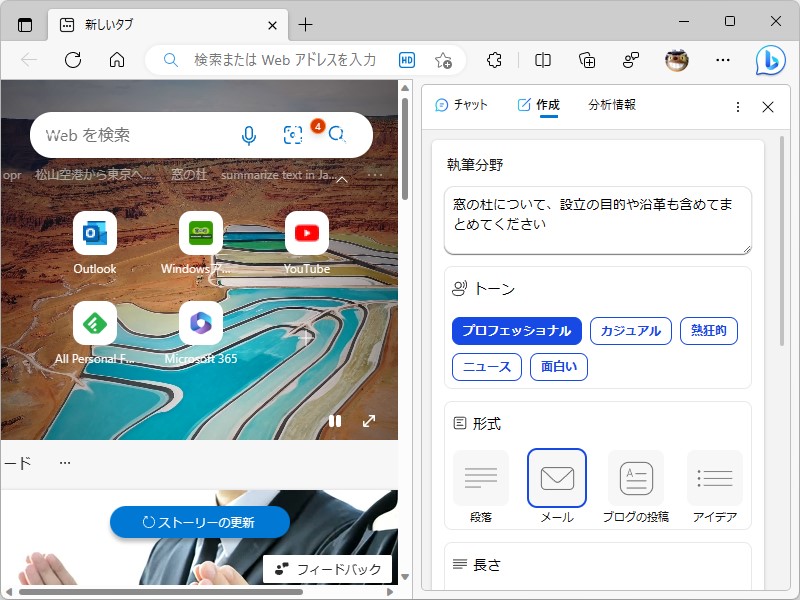The height and width of the screenshot is (600, 800).
Task: Click the ストーリーの更新 button
Action: tap(199, 522)
